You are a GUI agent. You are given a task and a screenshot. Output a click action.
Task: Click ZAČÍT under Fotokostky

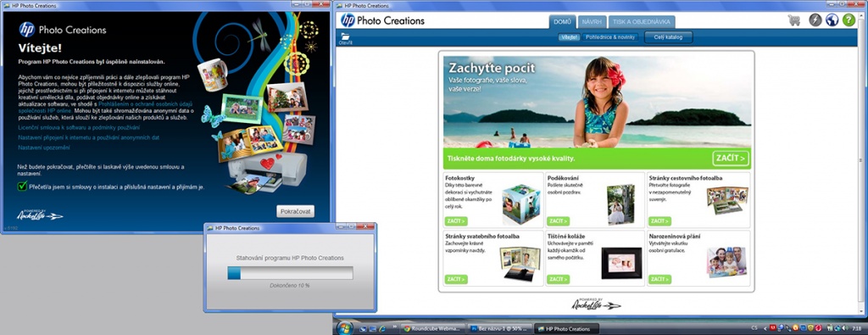(x=456, y=221)
